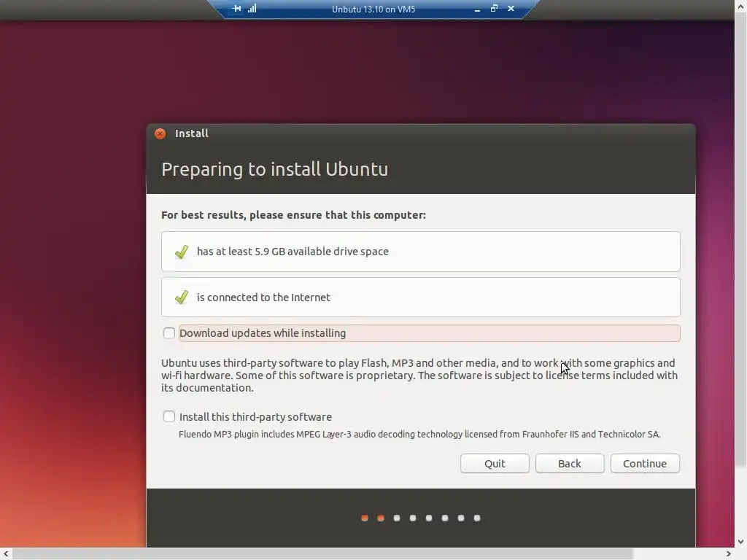This screenshot has width=747, height=560.
Task: Click the vertical scrollbar thumb
Action: point(741,239)
